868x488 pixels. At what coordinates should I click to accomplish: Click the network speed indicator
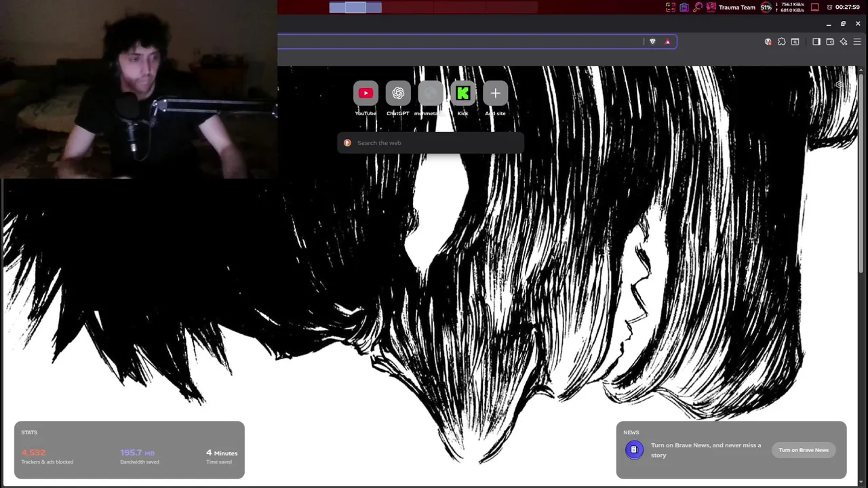[791, 7]
